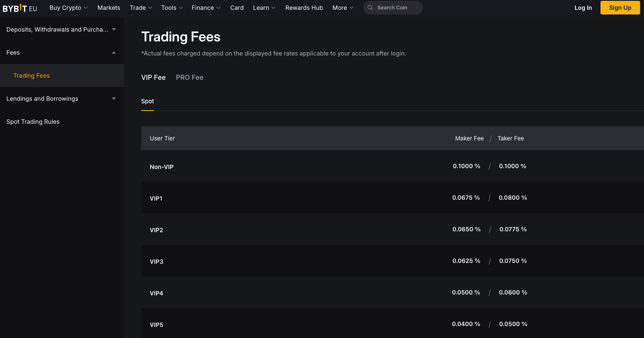Expand the Finance menu

click(206, 8)
